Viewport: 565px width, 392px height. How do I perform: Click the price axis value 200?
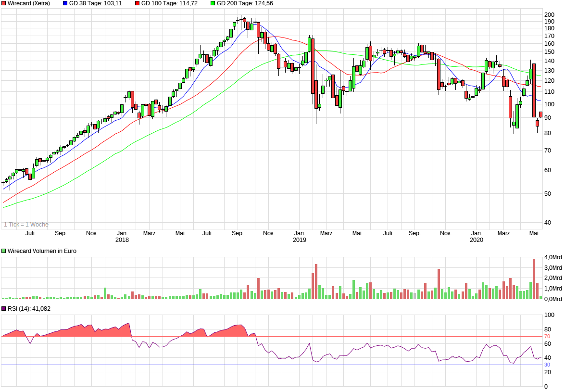pos(549,15)
